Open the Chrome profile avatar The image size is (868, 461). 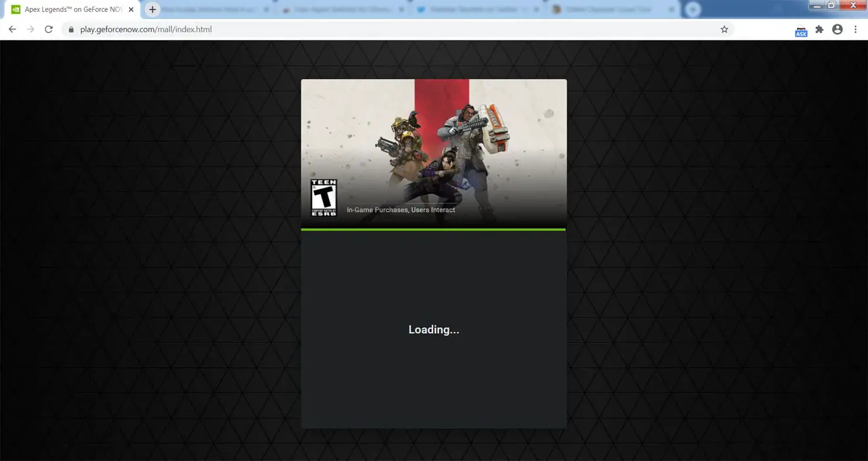(x=837, y=29)
